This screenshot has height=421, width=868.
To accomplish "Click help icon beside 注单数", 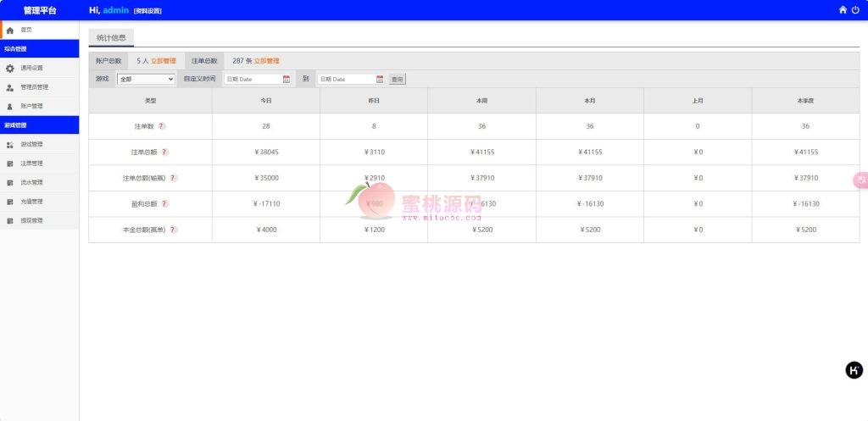I will [x=162, y=126].
